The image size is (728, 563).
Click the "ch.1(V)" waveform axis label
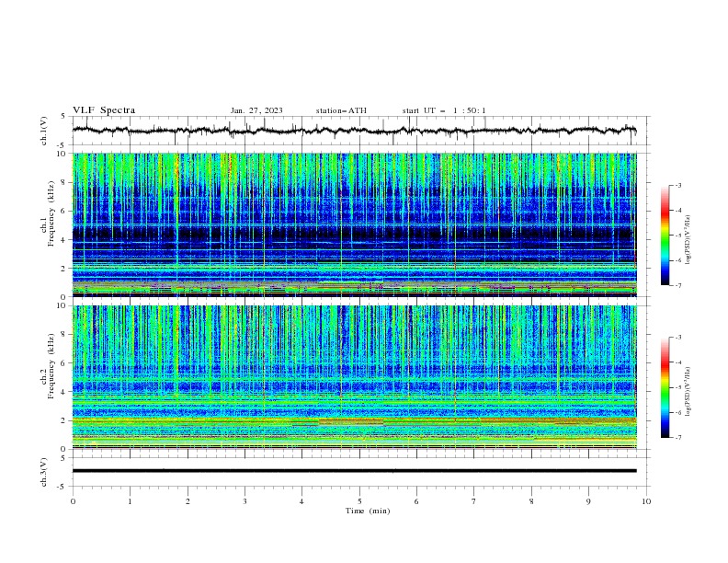coord(44,131)
